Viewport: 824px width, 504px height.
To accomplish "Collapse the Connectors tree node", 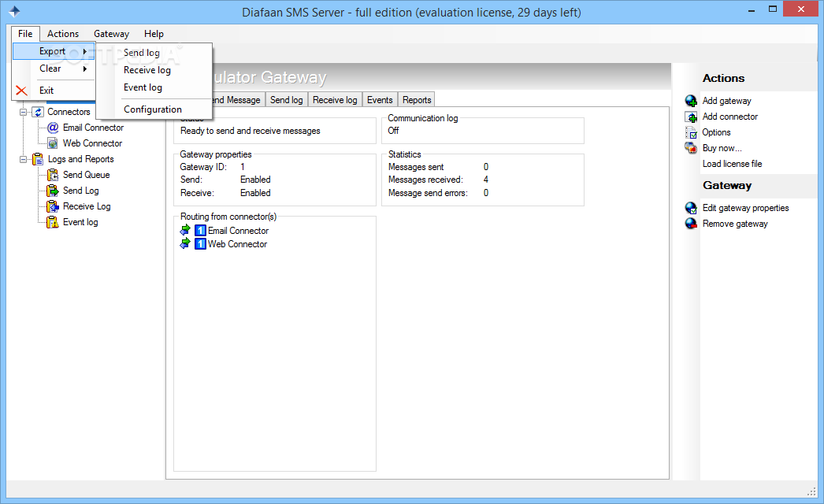I will [x=23, y=112].
